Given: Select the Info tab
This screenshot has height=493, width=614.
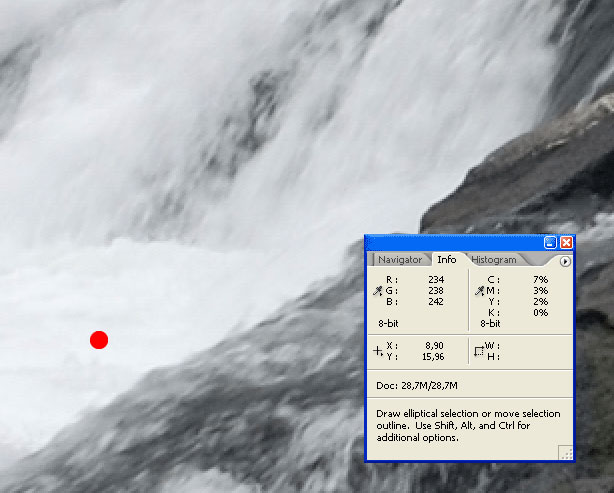Looking at the screenshot, I should click(x=446, y=260).
